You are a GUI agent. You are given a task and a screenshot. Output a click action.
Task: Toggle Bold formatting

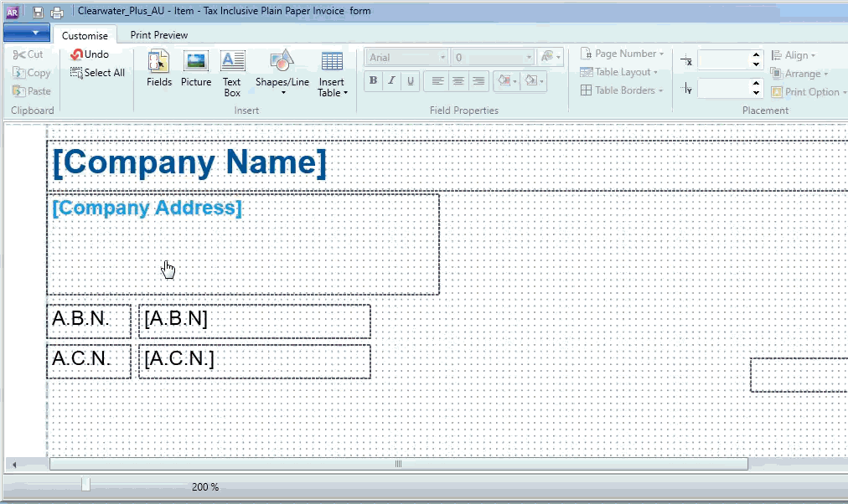click(x=372, y=81)
